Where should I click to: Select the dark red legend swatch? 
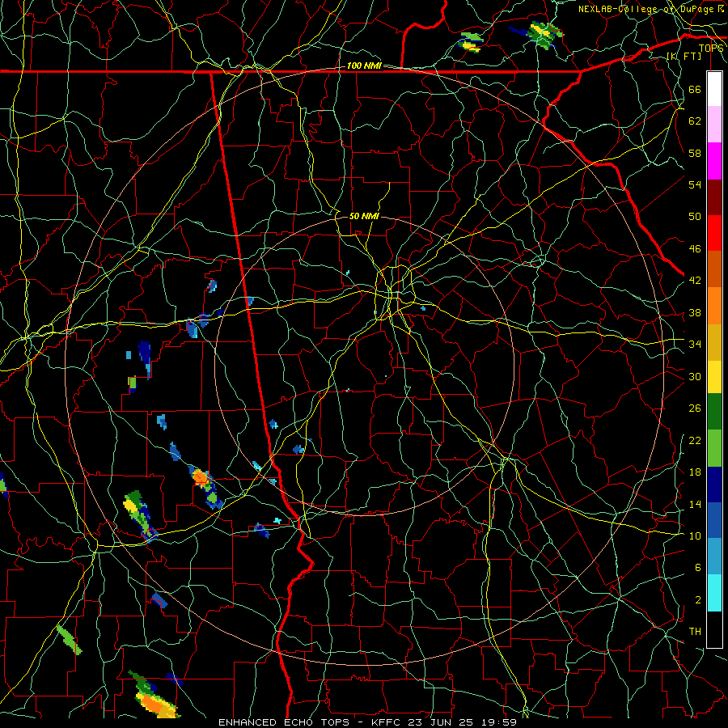pos(714,197)
